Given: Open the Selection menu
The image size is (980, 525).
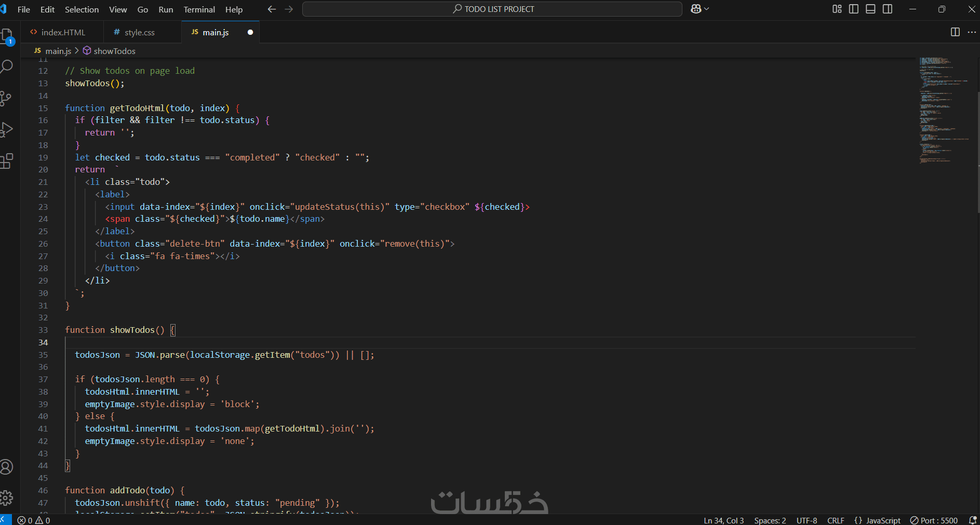Looking at the screenshot, I should pos(82,9).
